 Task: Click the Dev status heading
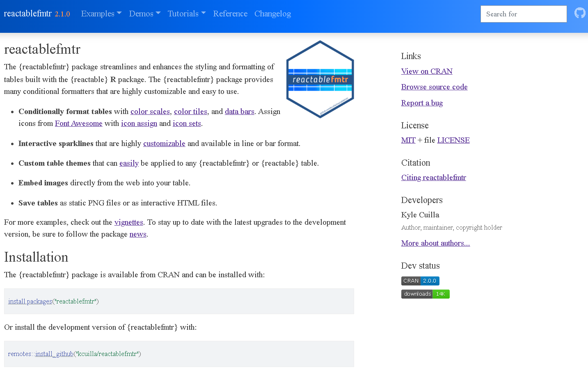(x=421, y=266)
